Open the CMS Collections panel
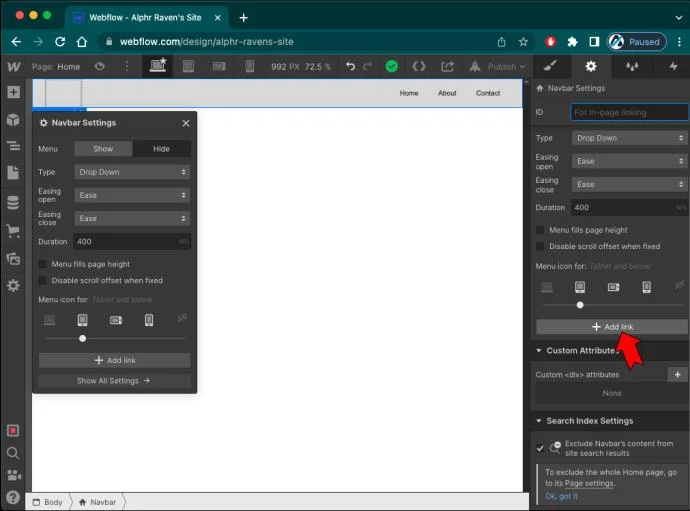This screenshot has width=690, height=511. [13, 202]
